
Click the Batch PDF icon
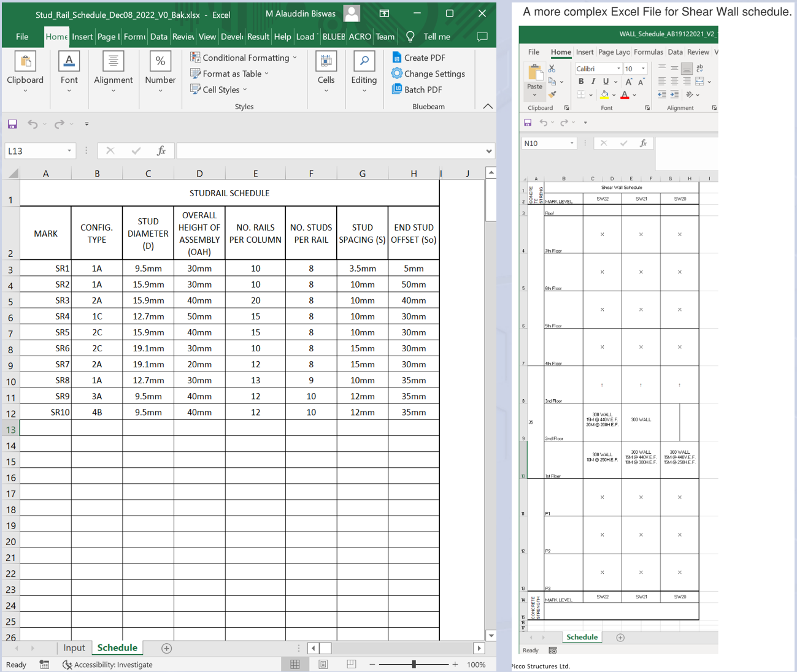pyautogui.click(x=397, y=90)
